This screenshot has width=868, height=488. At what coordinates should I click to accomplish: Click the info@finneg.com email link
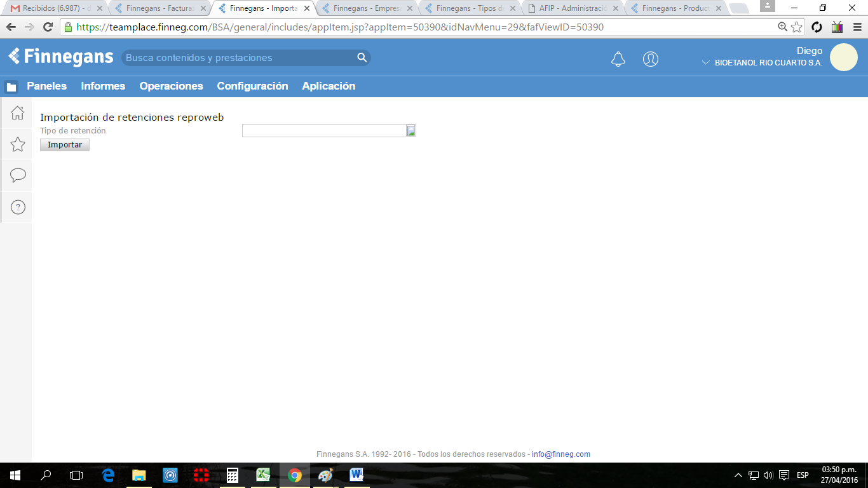click(x=561, y=454)
